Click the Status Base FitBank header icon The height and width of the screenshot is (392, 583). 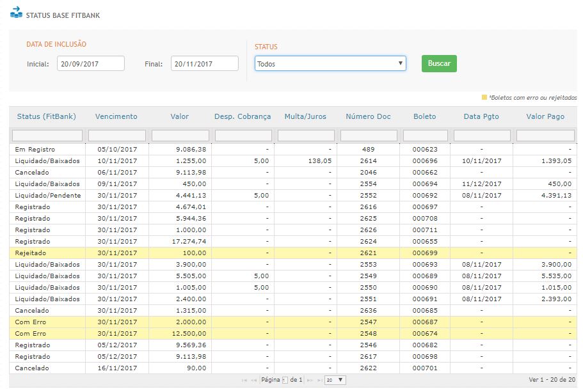coord(16,13)
